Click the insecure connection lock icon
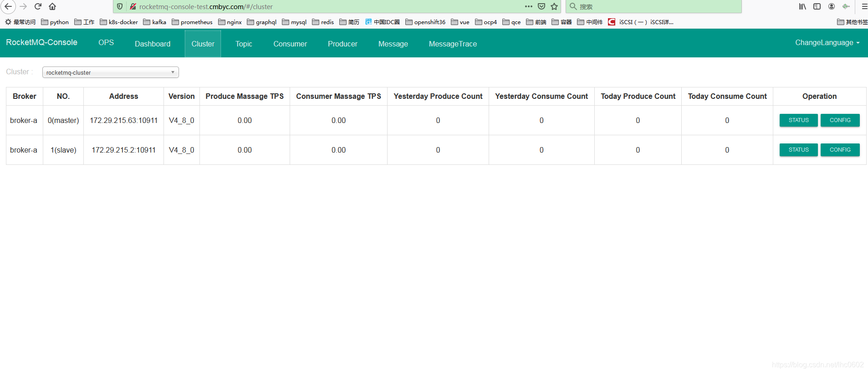This screenshot has height=373, width=868. tap(133, 6)
